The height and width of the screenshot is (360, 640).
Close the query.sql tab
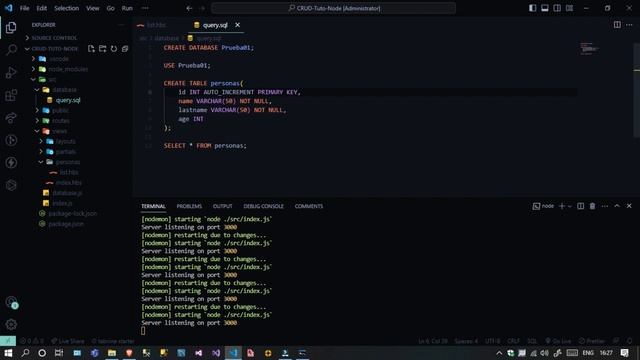pos(238,25)
